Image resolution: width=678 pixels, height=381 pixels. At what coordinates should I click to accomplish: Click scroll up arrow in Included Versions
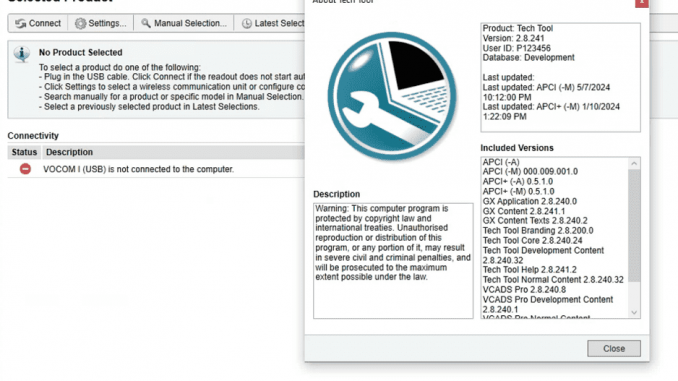click(634, 163)
